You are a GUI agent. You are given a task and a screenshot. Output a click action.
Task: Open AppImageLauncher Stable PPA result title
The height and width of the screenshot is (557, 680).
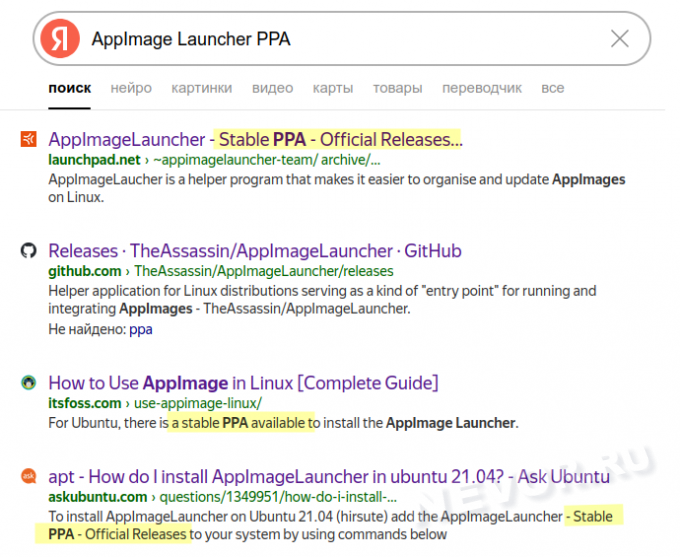tap(255, 140)
